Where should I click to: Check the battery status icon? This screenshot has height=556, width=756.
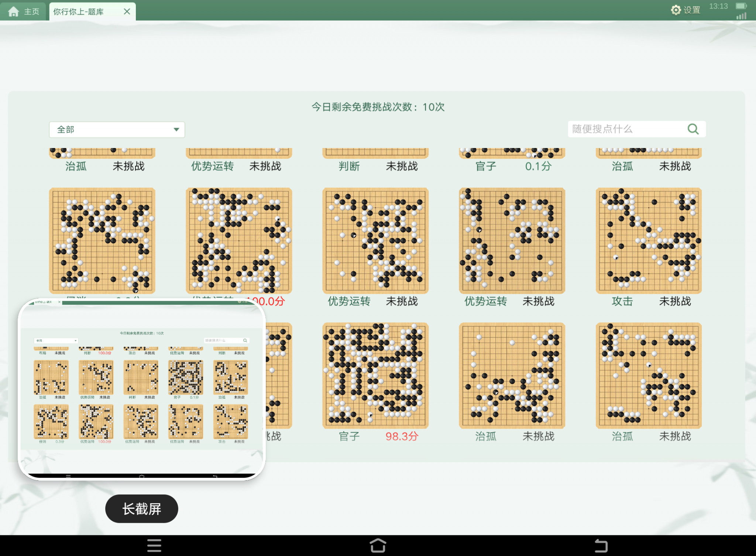click(741, 6)
